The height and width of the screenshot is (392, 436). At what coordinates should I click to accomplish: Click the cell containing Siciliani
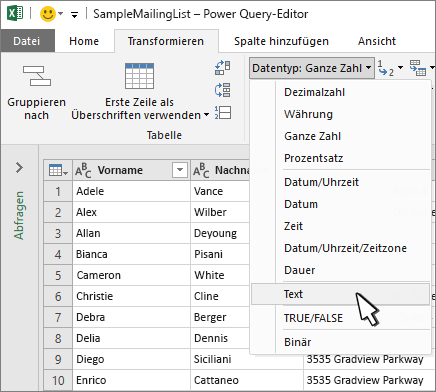point(247,359)
